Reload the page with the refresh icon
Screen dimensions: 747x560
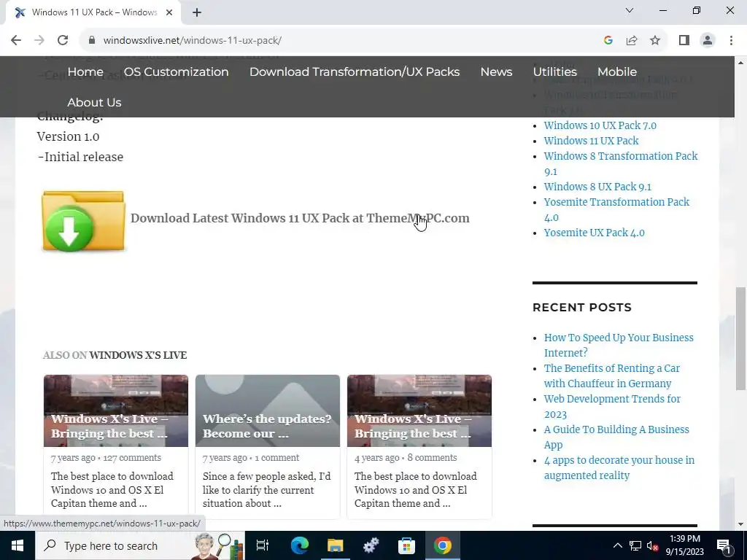tap(63, 41)
